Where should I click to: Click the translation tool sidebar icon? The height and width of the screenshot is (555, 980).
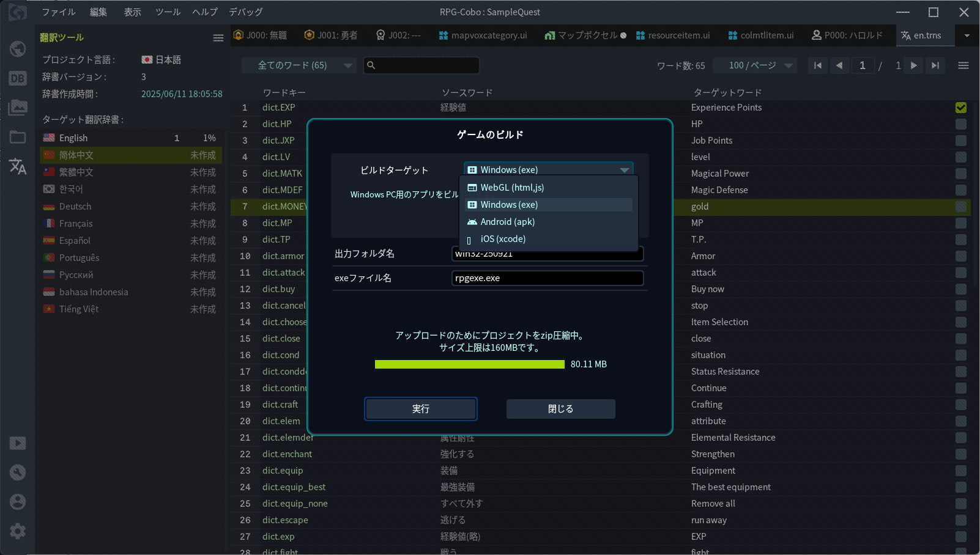coord(18,166)
